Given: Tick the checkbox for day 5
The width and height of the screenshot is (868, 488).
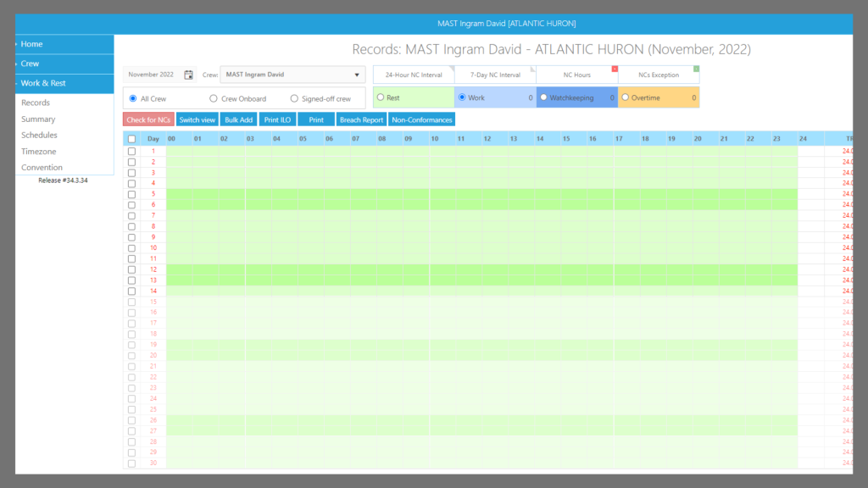Looking at the screenshot, I should (x=131, y=194).
